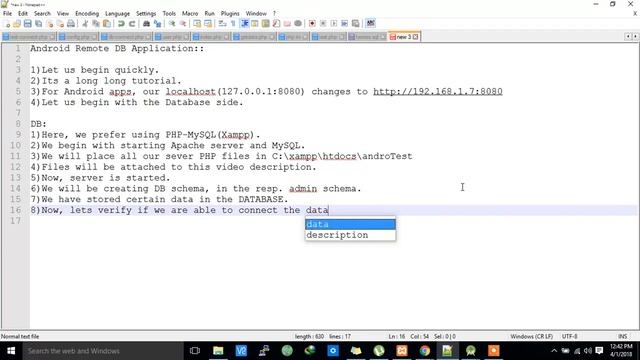
Task: Show hidden system tray icons chevron
Action: pos(554,351)
